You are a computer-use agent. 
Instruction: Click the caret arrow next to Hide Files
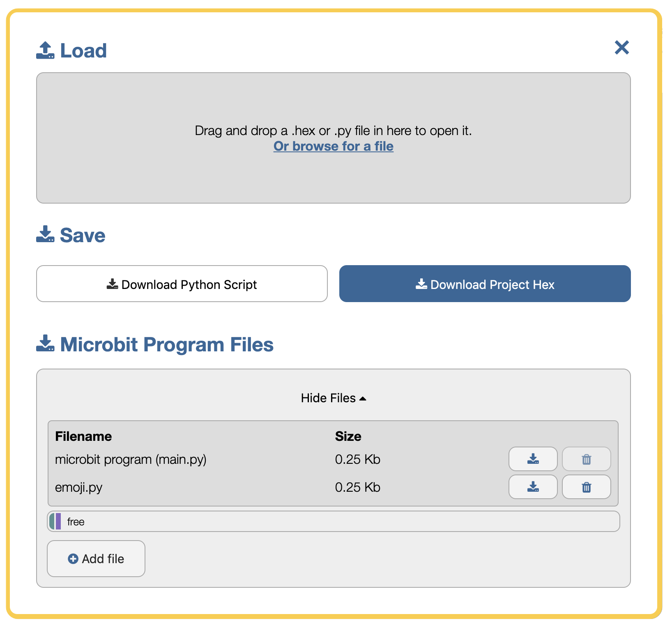point(363,398)
